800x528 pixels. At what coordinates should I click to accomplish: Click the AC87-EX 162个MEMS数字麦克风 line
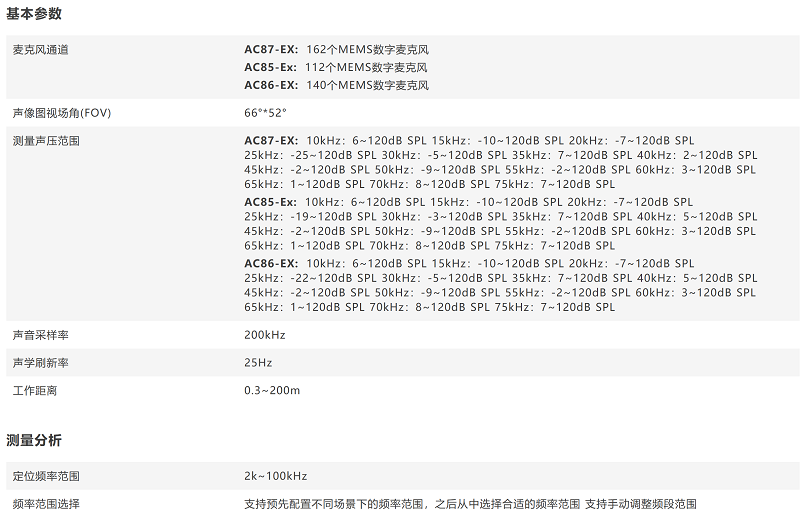click(x=336, y=49)
